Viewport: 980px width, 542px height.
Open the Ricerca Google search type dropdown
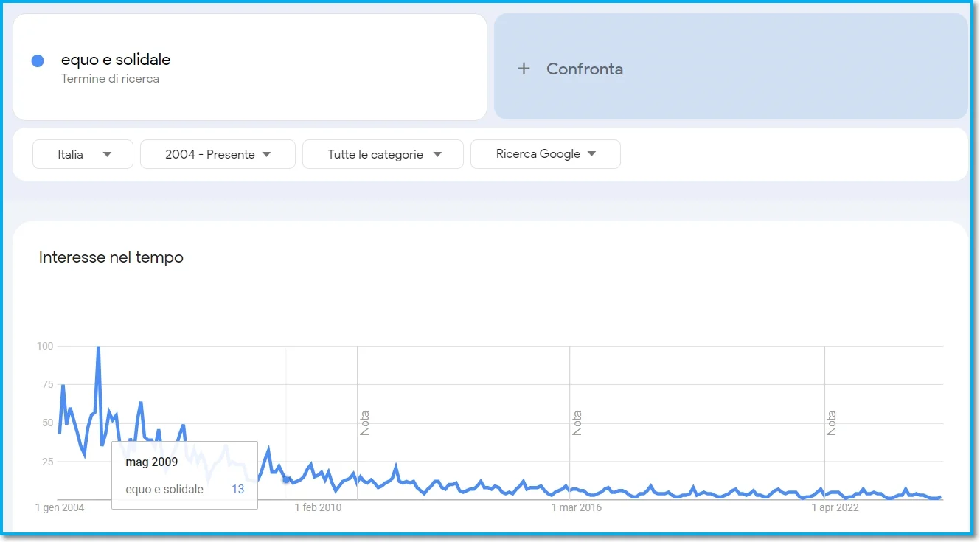(x=545, y=154)
